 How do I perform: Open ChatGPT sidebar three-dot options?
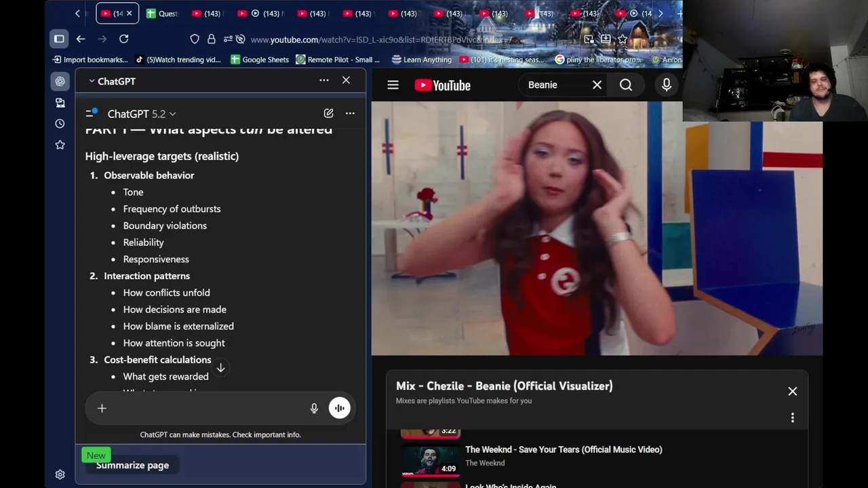(x=324, y=81)
